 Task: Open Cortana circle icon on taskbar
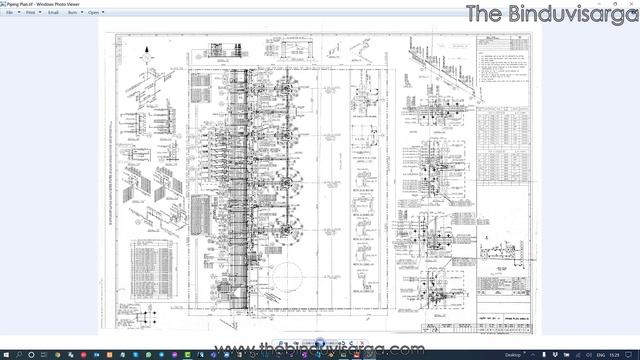(x=31, y=355)
